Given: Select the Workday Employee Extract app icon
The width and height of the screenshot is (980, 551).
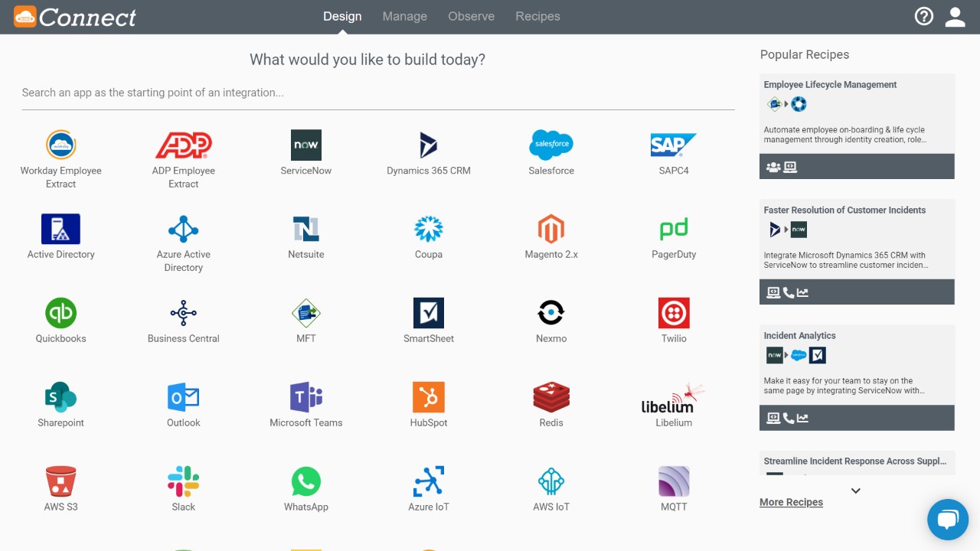Looking at the screenshot, I should coord(60,145).
